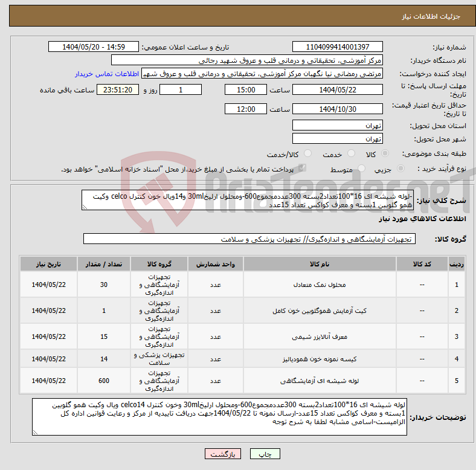The image size is (476, 470).
Task: Click the quantity cell 14
Action: click(x=104, y=359)
